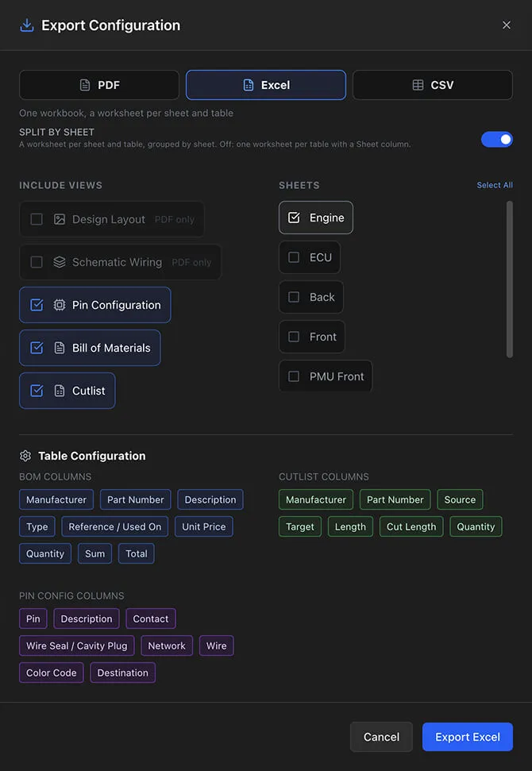Click the Cutlist spreadsheet icon
The width and height of the screenshot is (532, 771).
pos(60,391)
